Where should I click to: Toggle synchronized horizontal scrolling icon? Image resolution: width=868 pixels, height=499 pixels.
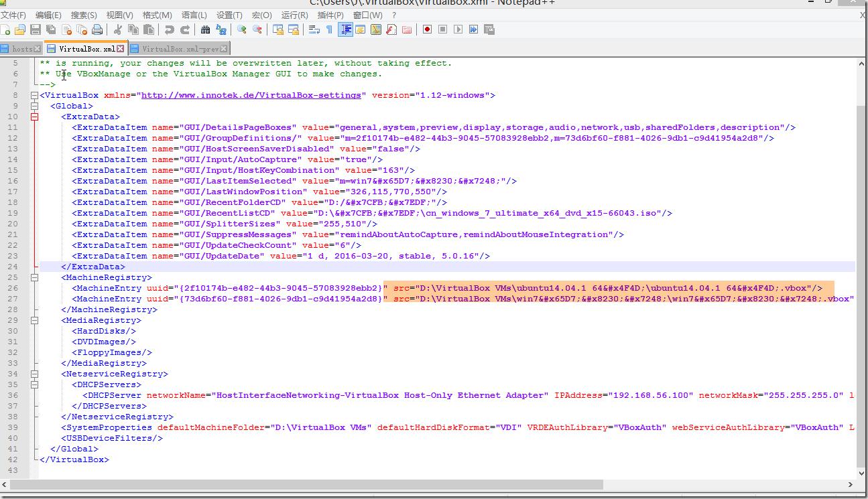[294, 29]
